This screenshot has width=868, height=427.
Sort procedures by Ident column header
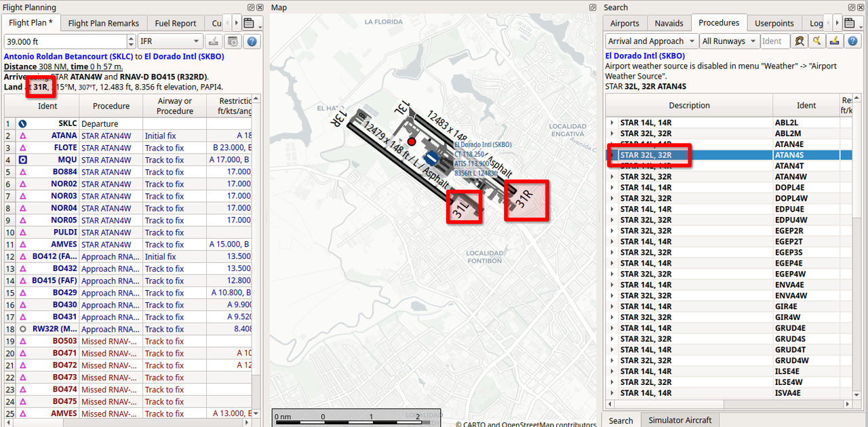(806, 106)
